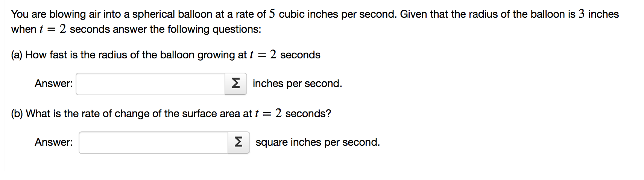Click the answer input field for part (a)
The height and width of the screenshot is (180, 644).
[x=150, y=84]
